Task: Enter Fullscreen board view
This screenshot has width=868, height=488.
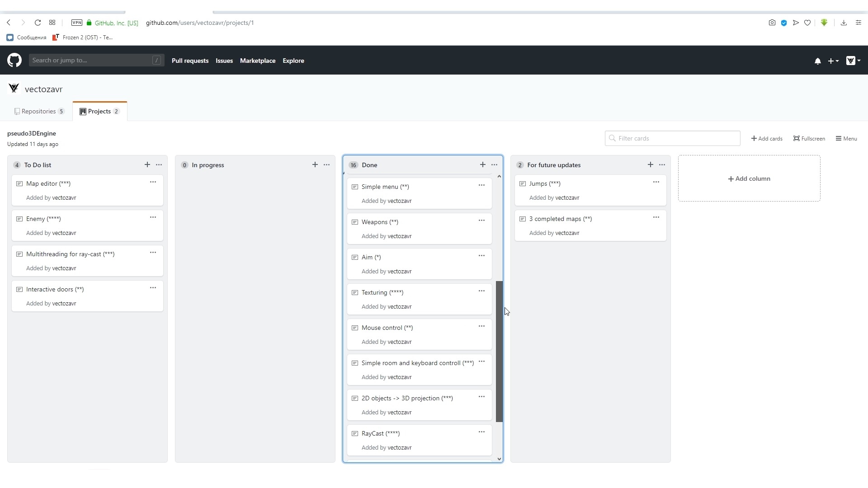Action: tap(809, 139)
